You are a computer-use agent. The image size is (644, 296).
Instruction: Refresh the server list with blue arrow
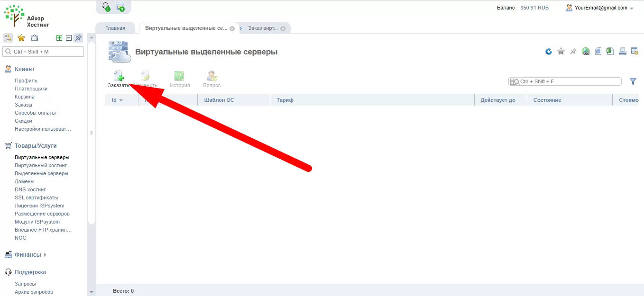(x=549, y=51)
